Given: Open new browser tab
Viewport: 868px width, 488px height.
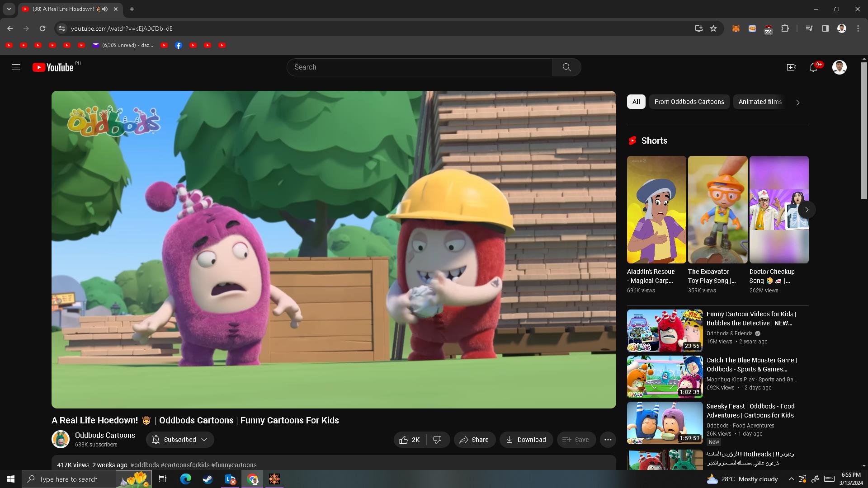Looking at the screenshot, I should click(132, 9).
